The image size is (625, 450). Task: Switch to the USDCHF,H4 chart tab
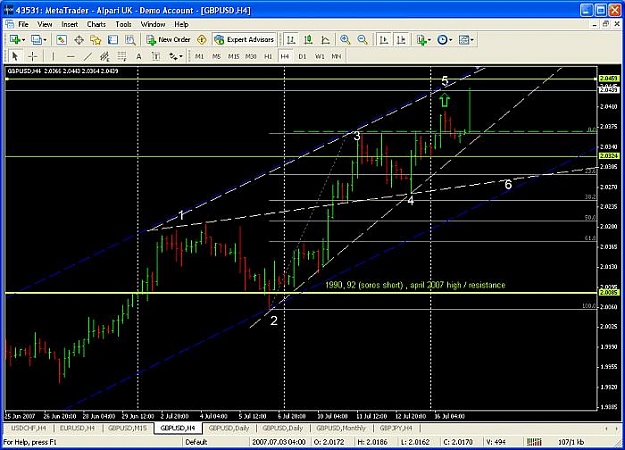click(28, 428)
